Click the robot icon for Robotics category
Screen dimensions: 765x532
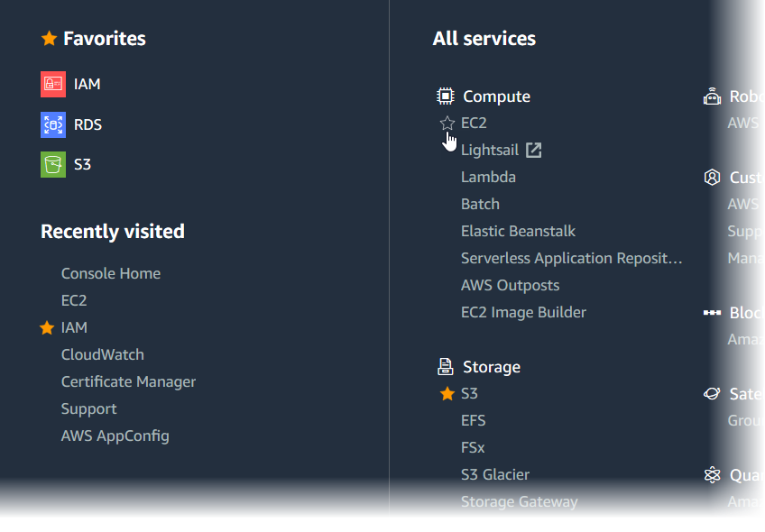point(713,96)
